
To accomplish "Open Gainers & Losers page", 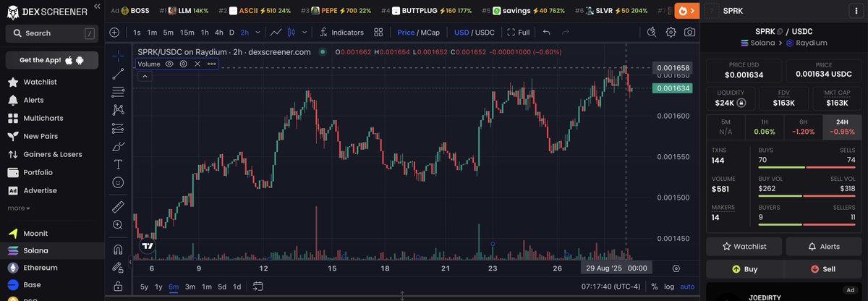I will click(51, 154).
